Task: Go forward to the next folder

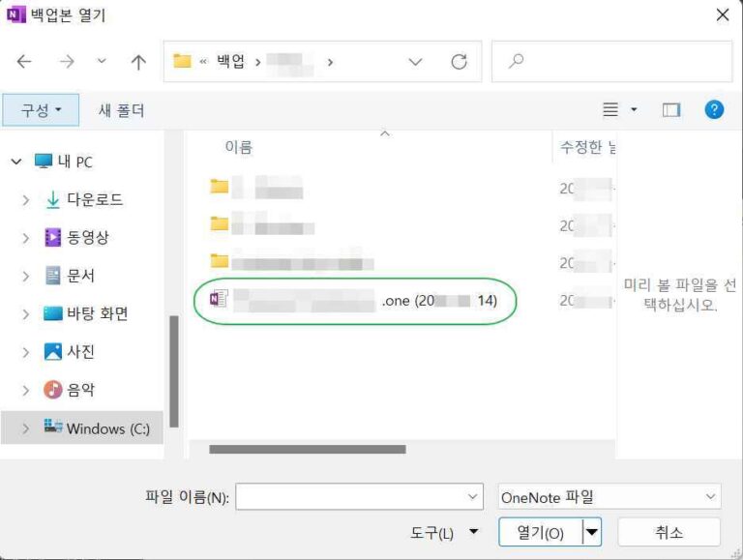Action: tap(67, 62)
